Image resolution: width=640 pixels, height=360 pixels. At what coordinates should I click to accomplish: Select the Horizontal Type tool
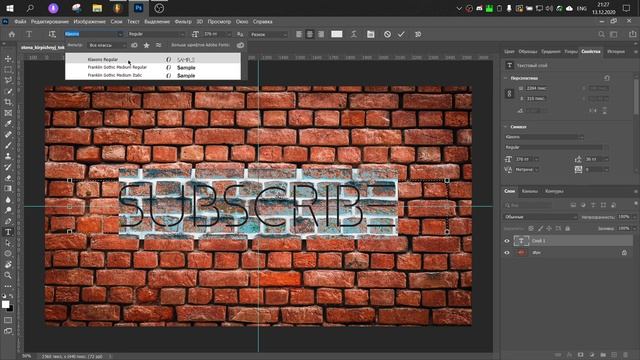8,232
